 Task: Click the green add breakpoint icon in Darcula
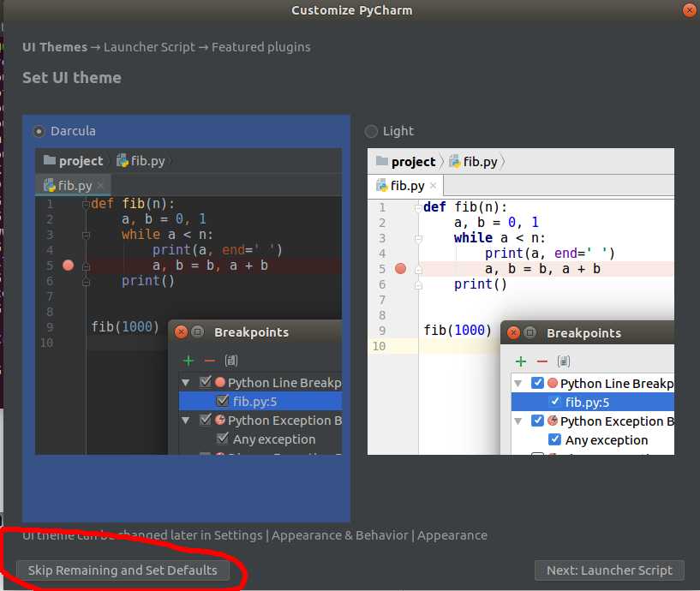pos(188,361)
